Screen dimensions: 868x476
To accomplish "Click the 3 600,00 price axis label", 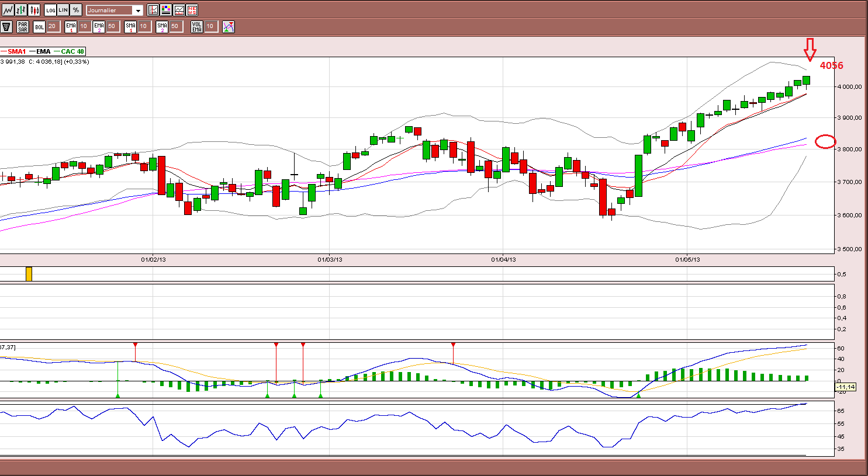I will tap(849, 215).
